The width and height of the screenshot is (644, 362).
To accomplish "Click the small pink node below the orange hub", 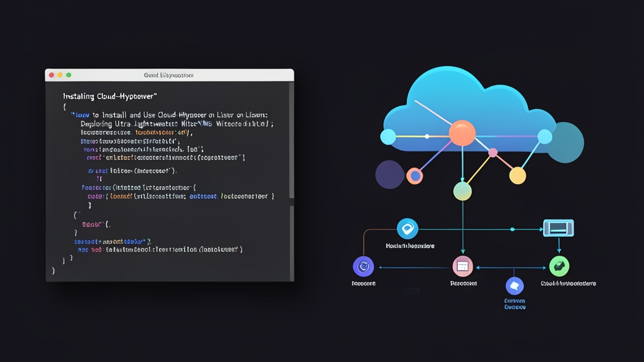I will pyautogui.click(x=493, y=153).
